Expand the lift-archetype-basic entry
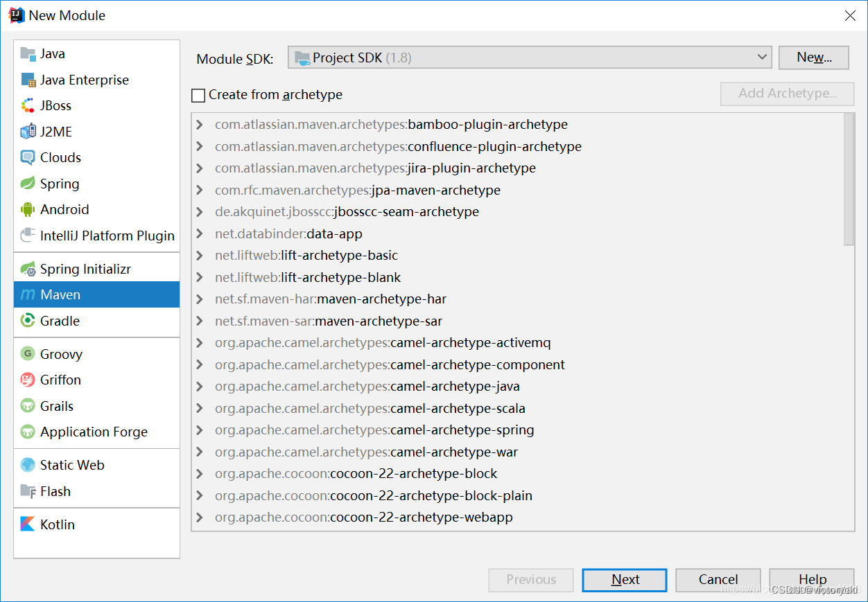 click(200, 256)
